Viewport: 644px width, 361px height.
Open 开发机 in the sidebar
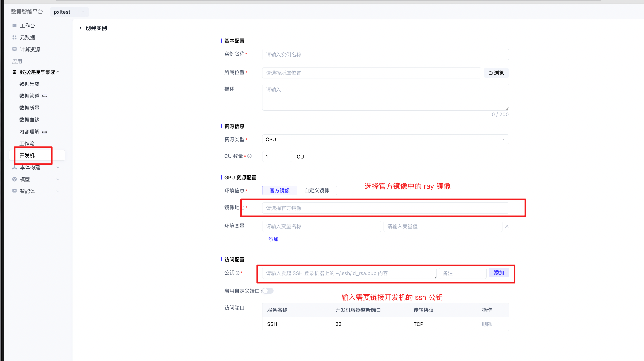pos(37,155)
